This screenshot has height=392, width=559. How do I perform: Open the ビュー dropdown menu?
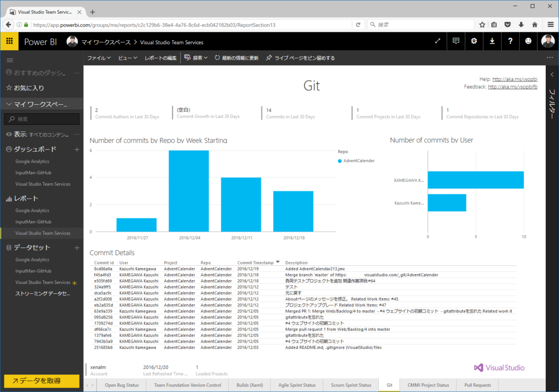click(128, 58)
